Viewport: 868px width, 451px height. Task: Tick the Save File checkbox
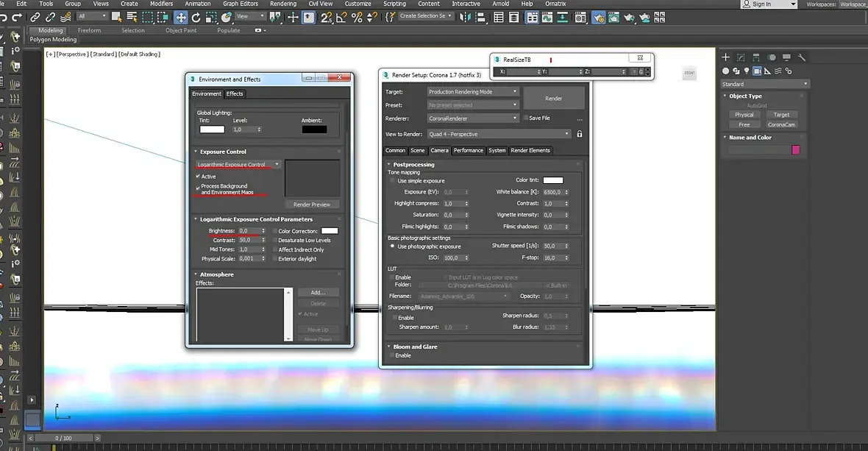[x=524, y=118]
